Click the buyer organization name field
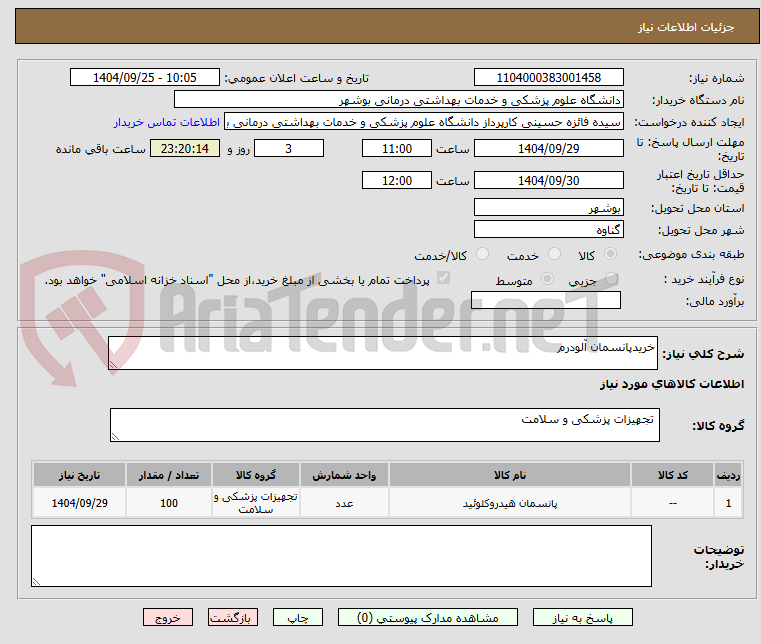 click(x=398, y=99)
